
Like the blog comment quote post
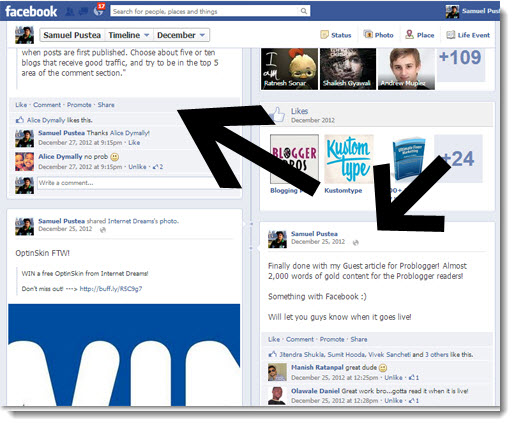pyautogui.click(x=21, y=105)
